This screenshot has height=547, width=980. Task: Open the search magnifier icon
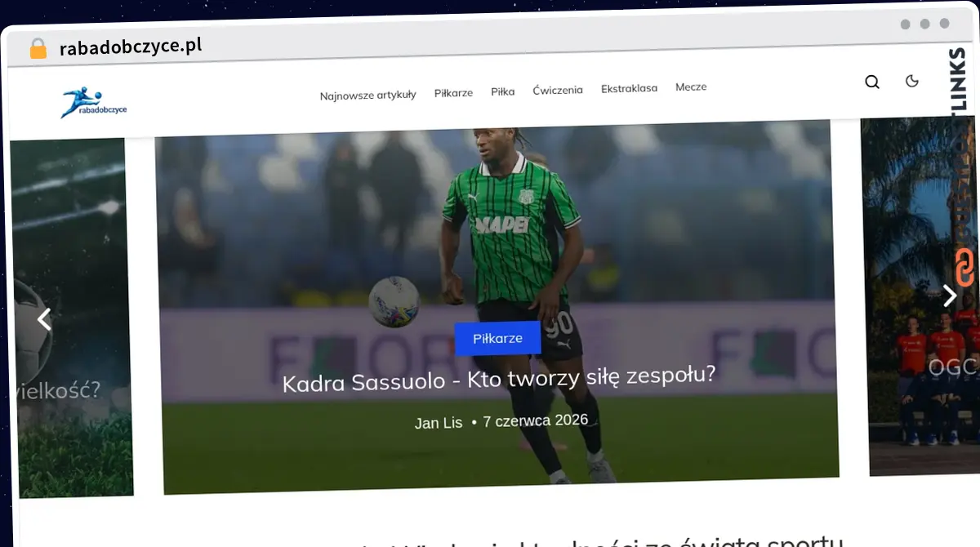coord(872,82)
